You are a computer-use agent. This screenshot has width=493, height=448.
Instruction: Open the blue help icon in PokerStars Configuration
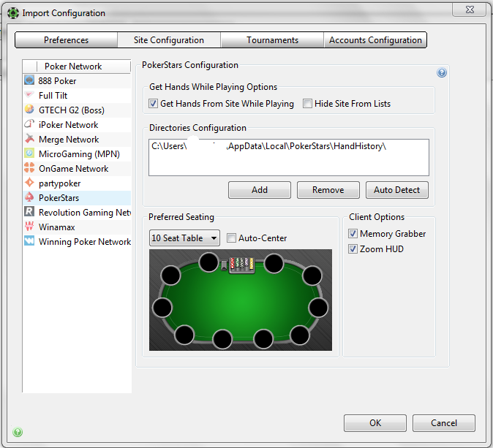tap(442, 73)
